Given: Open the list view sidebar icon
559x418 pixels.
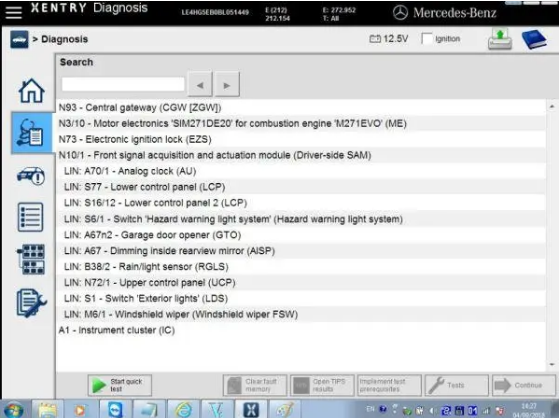Looking at the screenshot, I should 31,217.
